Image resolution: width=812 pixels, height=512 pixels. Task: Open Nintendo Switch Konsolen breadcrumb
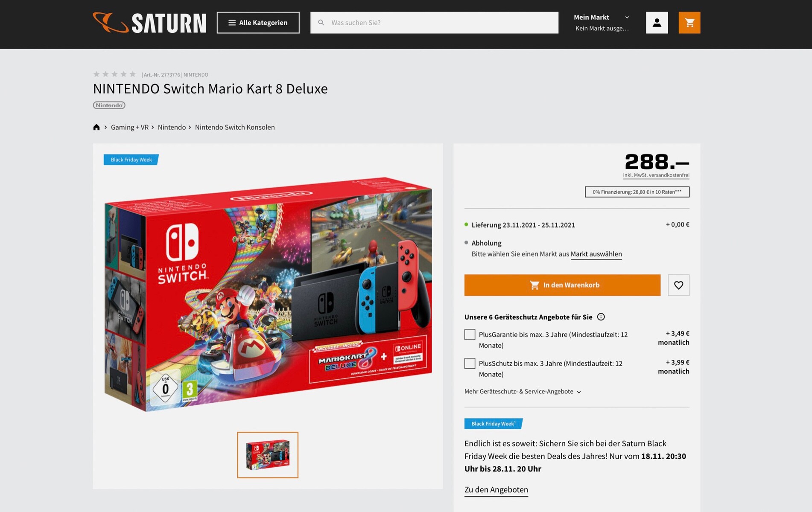(x=235, y=127)
